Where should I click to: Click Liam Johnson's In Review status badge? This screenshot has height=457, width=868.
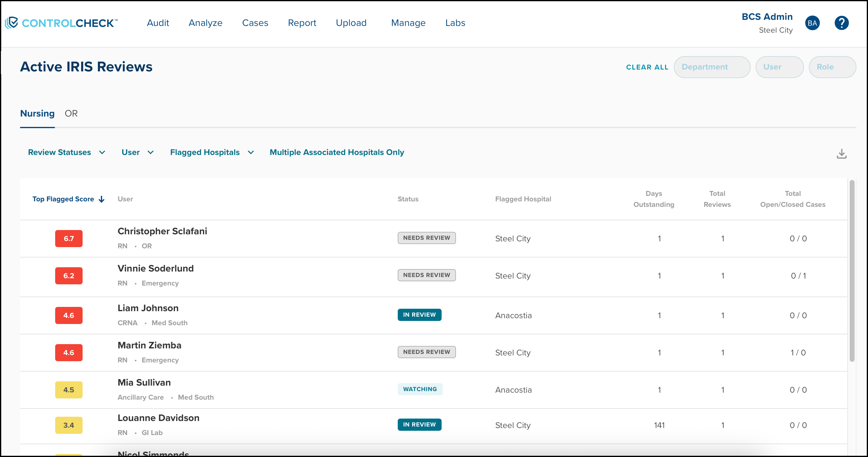point(419,315)
